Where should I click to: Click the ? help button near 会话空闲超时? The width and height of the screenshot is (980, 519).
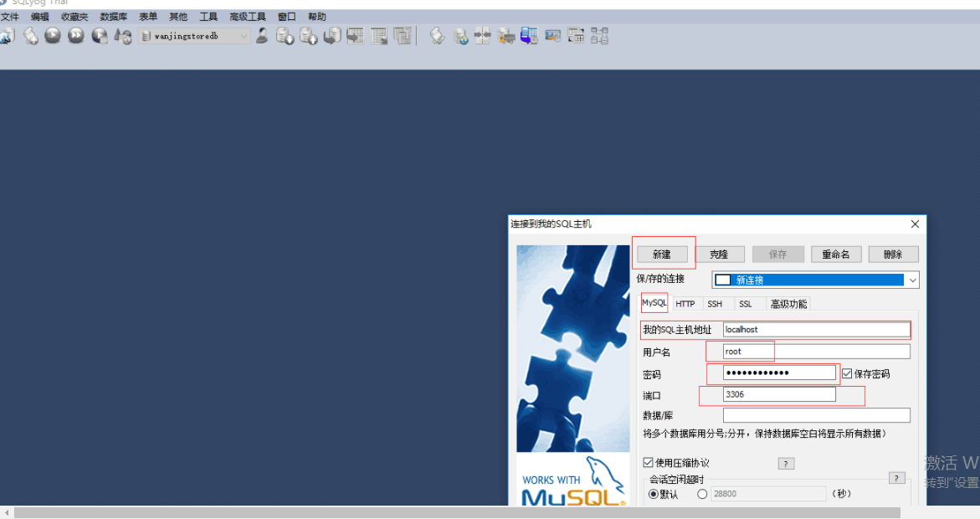coord(896,478)
